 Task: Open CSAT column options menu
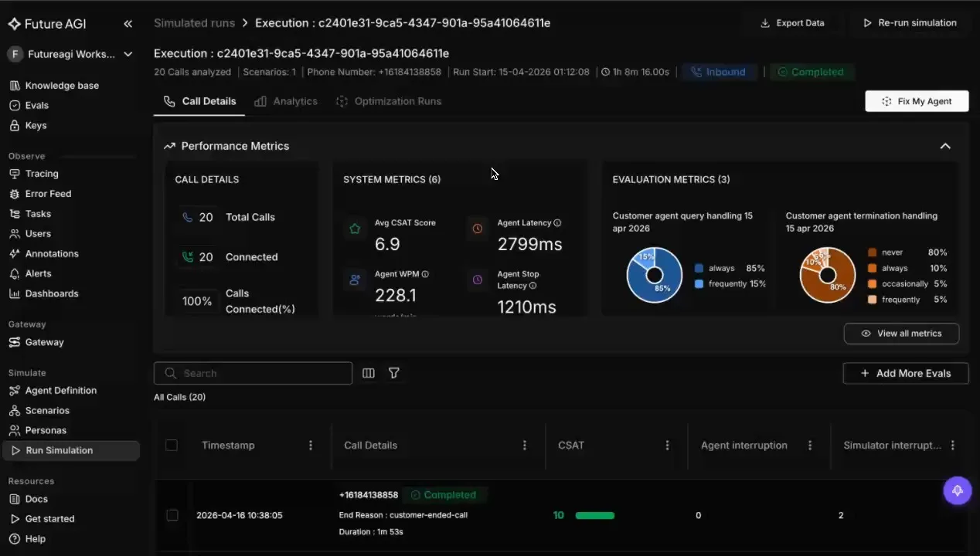pyautogui.click(x=668, y=446)
